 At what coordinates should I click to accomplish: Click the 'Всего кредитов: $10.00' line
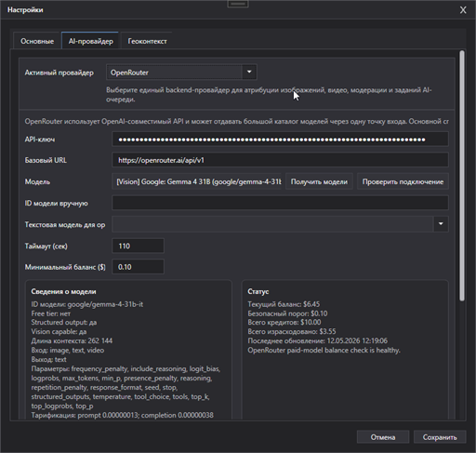point(284,322)
